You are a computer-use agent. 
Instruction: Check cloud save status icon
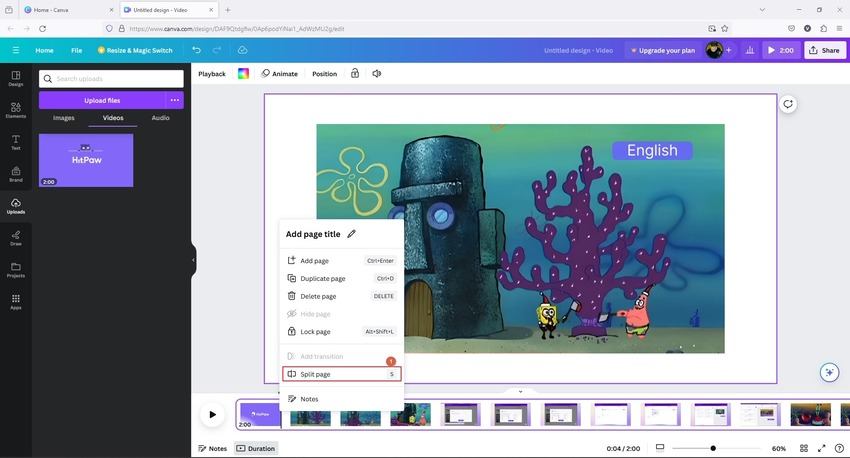pyautogui.click(x=242, y=50)
